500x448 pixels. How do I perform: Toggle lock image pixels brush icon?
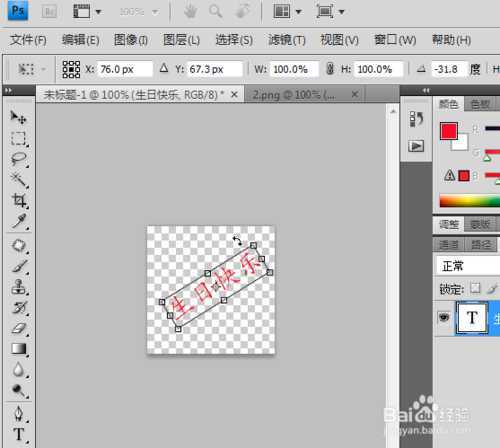(492, 288)
